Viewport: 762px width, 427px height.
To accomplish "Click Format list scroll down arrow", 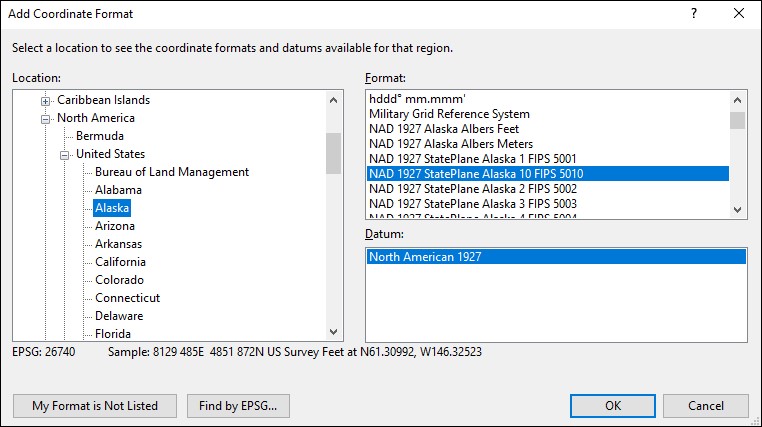I will click(737, 210).
